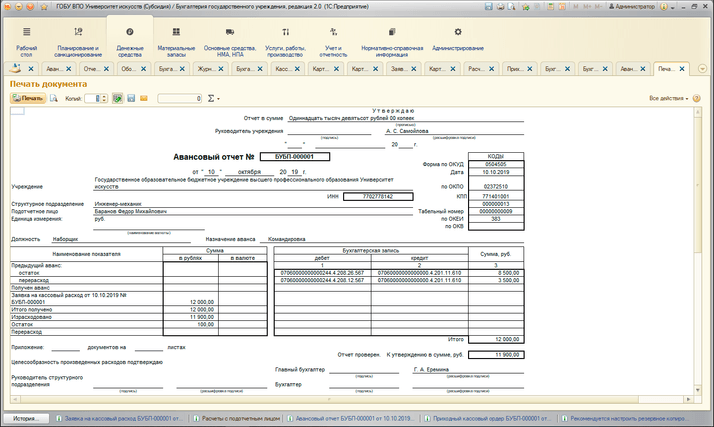
Task: Go to Рабочий стол section
Action: pyautogui.click(x=27, y=39)
